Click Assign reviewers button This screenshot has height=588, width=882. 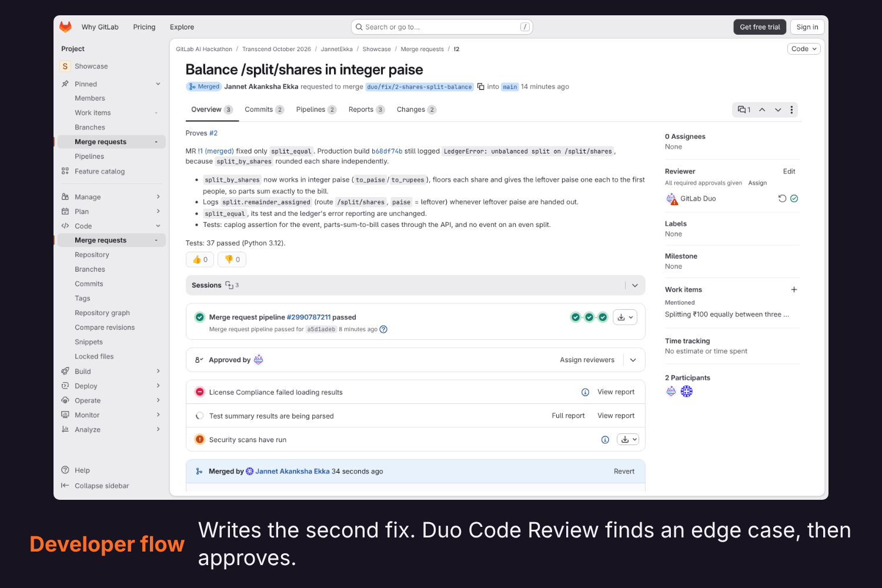(587, 360)
